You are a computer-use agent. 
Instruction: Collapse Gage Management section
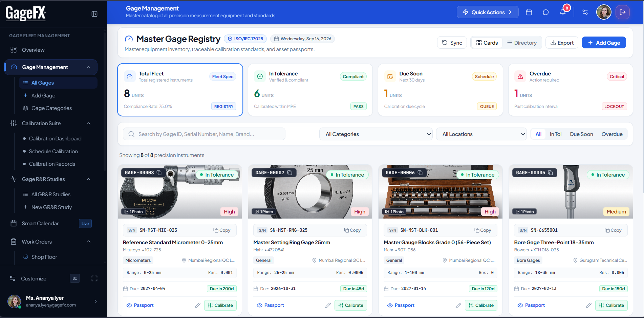coord(88,67)
